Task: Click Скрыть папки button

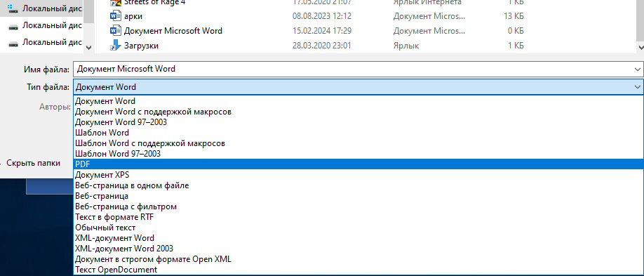Action: click(x=33, y=164)
